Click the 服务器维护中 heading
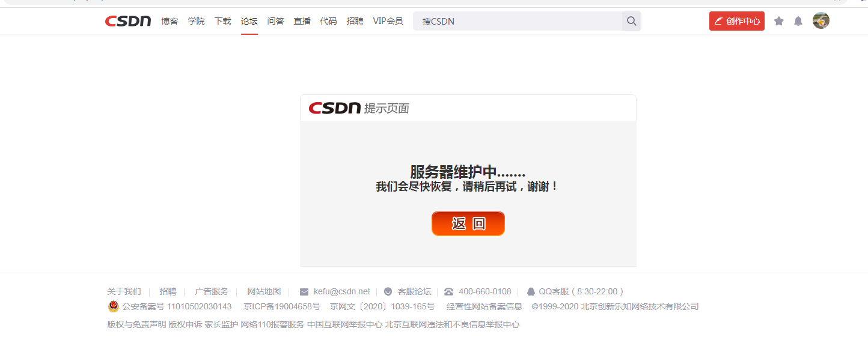Screen dimensions: 868x355 (468, 172)
